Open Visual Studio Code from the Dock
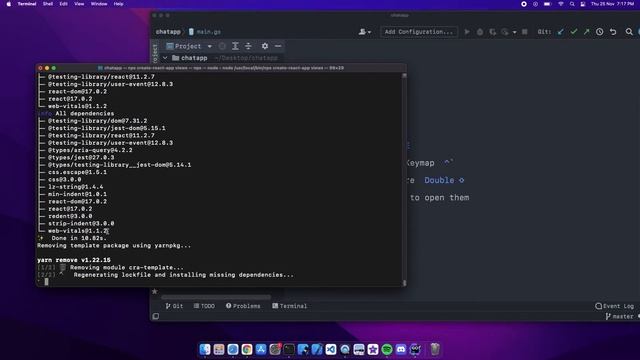Image resolution: width=640 pixels, height=360 pixels. pos(331,349)
